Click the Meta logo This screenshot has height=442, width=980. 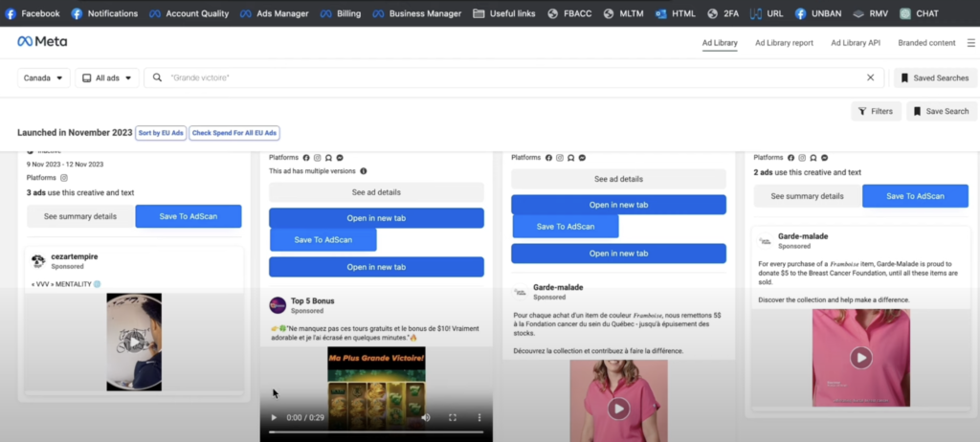(42, 41)
